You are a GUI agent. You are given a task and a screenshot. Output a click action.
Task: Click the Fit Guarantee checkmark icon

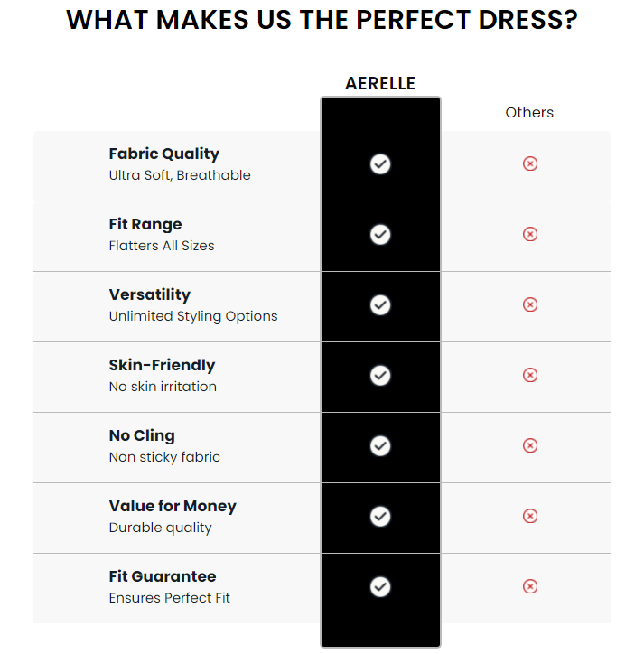[x=380, y=587]
